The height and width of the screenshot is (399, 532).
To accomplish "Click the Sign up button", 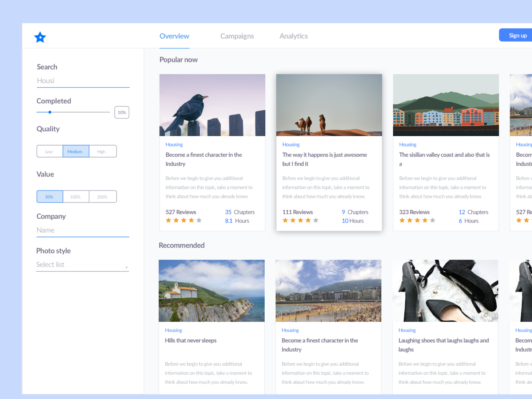I will pos(517,35).
